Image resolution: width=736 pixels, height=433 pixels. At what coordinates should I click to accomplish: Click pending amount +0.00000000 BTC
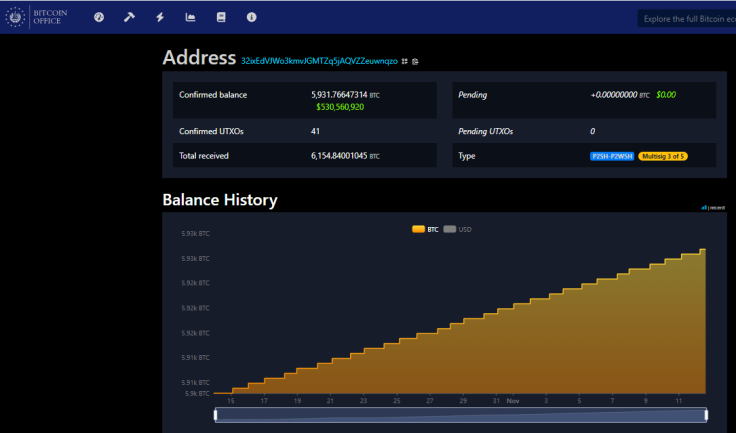(620, 95)
